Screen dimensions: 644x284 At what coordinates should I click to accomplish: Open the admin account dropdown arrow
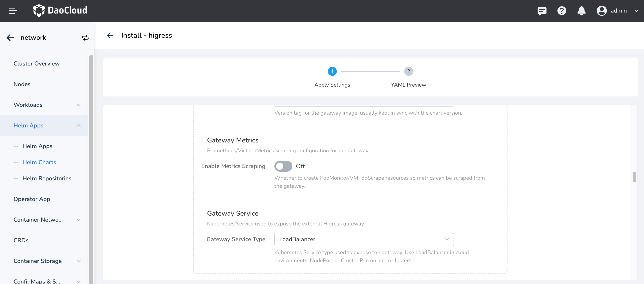pos(636,11)
